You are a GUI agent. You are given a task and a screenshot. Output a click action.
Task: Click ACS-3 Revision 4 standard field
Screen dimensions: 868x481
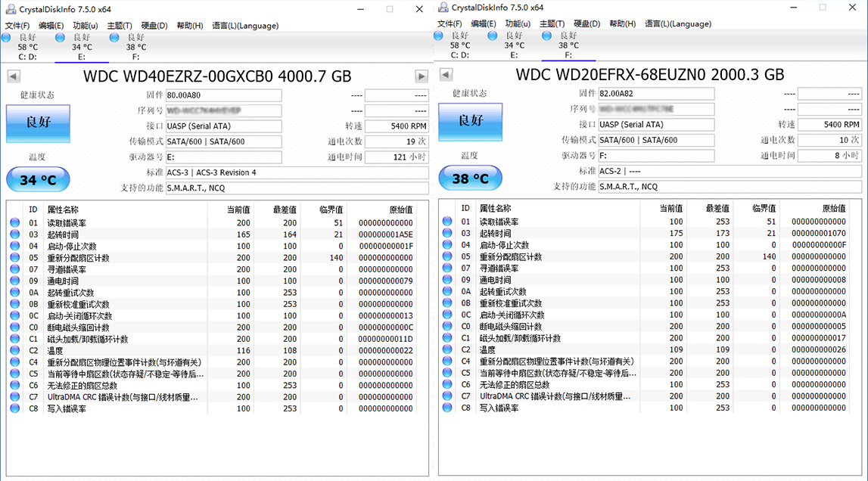point(297,172)
